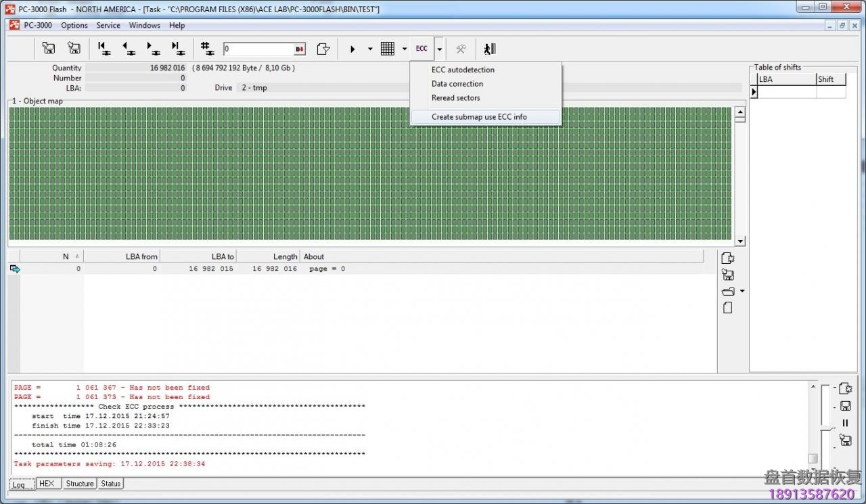Click the grid map view icon

pos(388,49)
